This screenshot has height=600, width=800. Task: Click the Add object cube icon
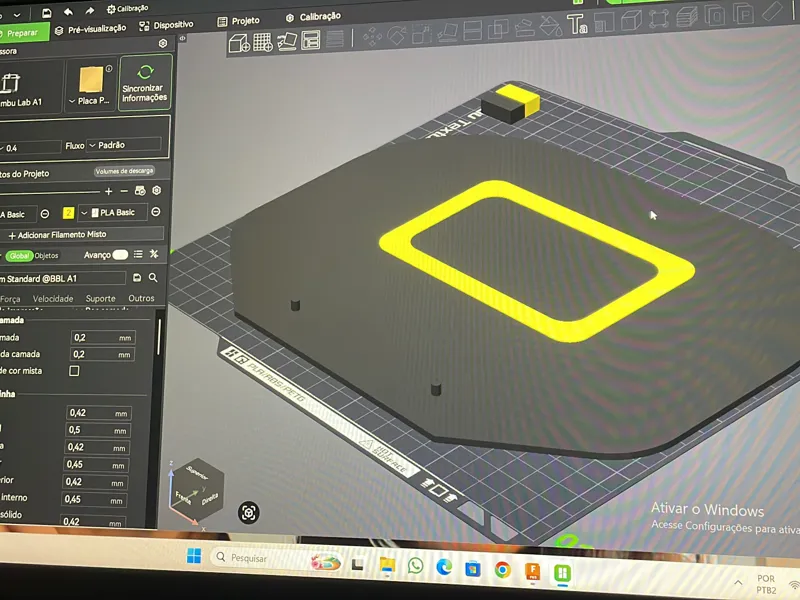click(x=239, y=43)
